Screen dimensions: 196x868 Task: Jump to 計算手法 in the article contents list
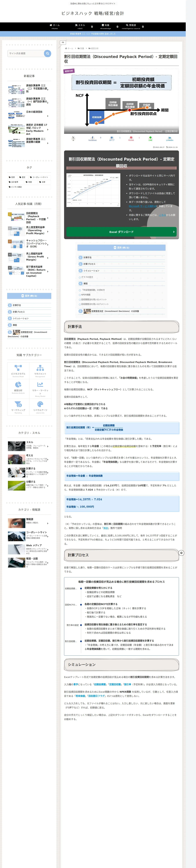(88, 258)
